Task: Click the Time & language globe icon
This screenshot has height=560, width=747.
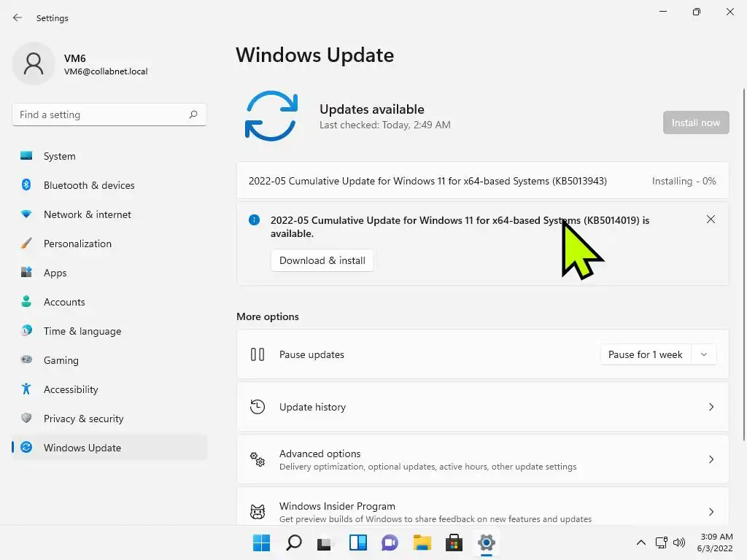Action: (26, 330)
